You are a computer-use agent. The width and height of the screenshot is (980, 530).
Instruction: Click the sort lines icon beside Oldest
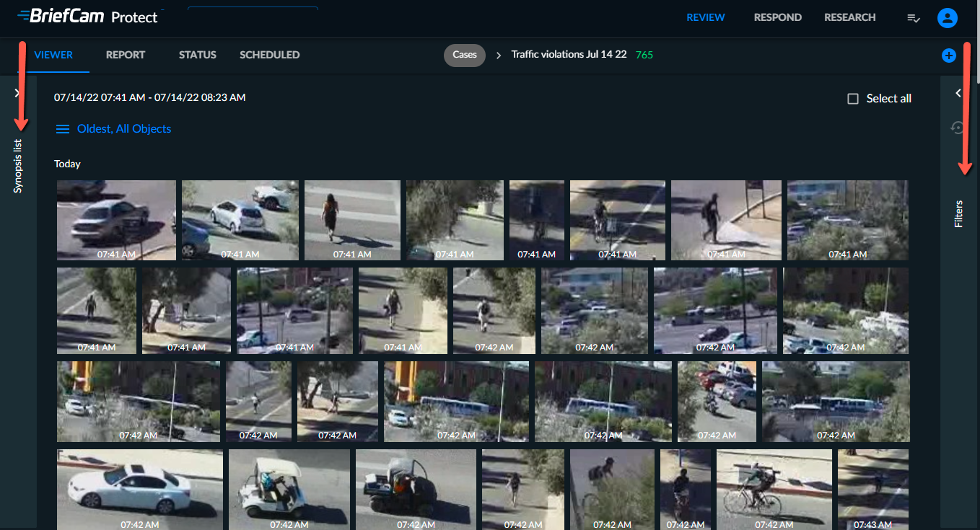pyautogui.click(x=63, y=129)
